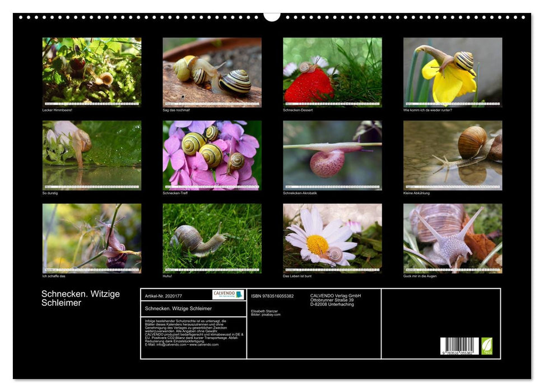Open the 'Lecker Himmbeere!' snail photo

point(92,72)
